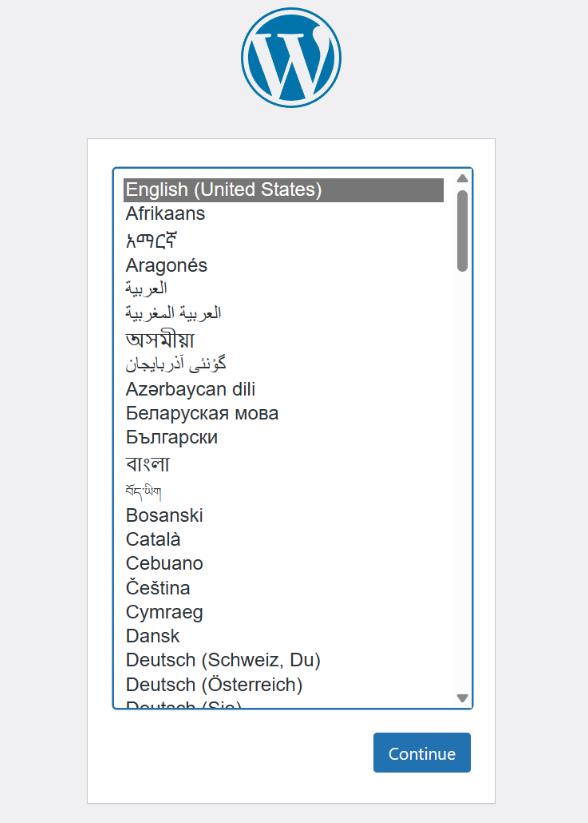Select South Azerbaijani (گؤنئی آذربایجان)
588x823 pixels.
[284, 364]
